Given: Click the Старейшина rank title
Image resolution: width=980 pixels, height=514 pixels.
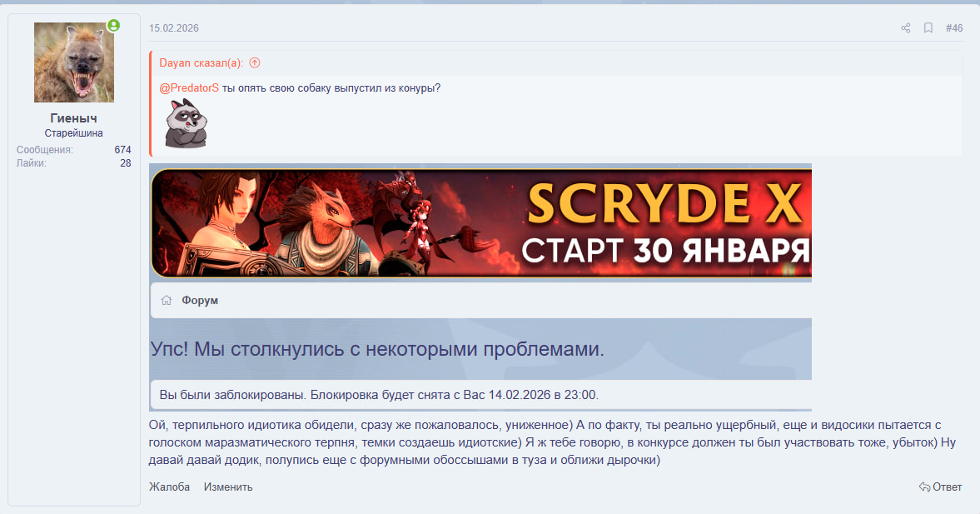Looking at the screenshot, I should pos(74,133).
